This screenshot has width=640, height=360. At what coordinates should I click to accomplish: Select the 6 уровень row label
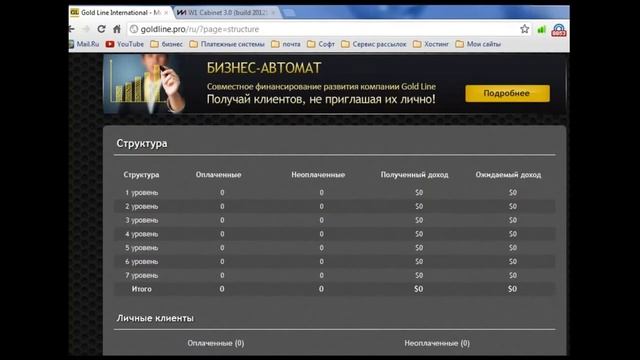pyautogui.click(x=142, y=262)
